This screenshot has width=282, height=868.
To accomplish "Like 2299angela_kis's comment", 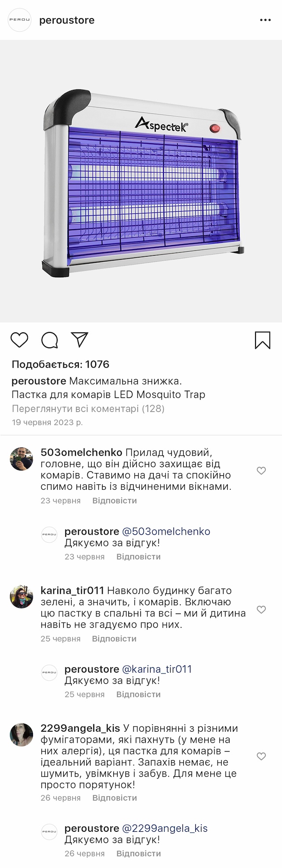I will (261, 756).
